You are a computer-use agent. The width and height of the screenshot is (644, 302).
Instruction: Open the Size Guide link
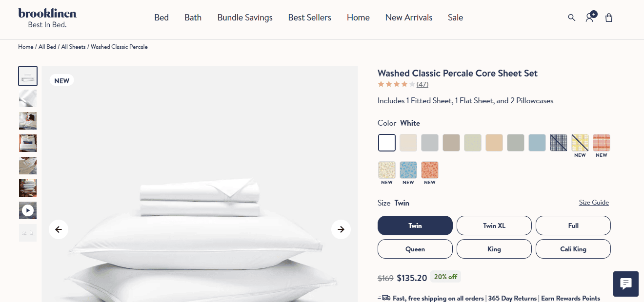tap(594, 203)
